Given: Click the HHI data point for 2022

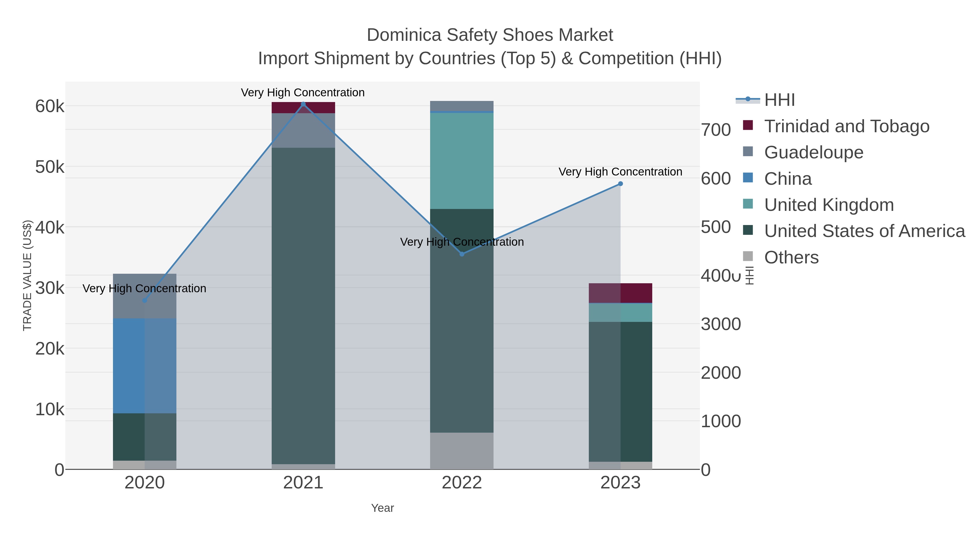Looking at the screenshot, I should [x=462, y=254].
